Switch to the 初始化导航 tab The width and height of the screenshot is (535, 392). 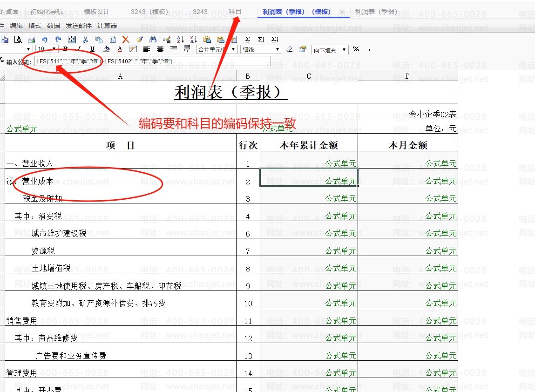pos(47,12)
